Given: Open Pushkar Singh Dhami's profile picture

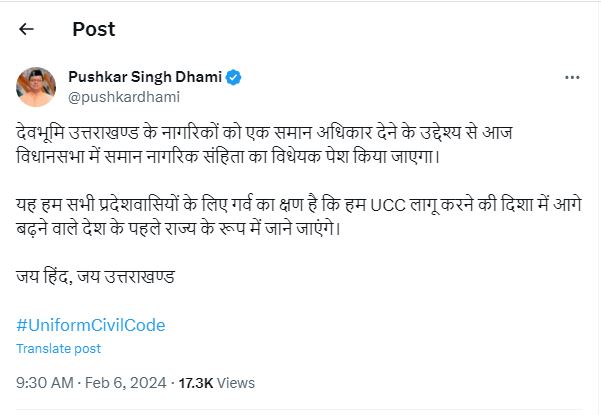Looking at the screenshot, I should pos(36,87).
